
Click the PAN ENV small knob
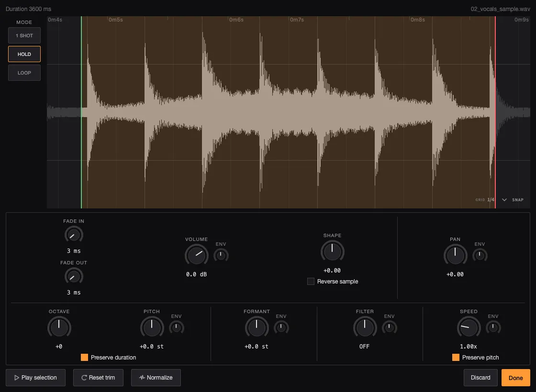click(x=480, y=255)
